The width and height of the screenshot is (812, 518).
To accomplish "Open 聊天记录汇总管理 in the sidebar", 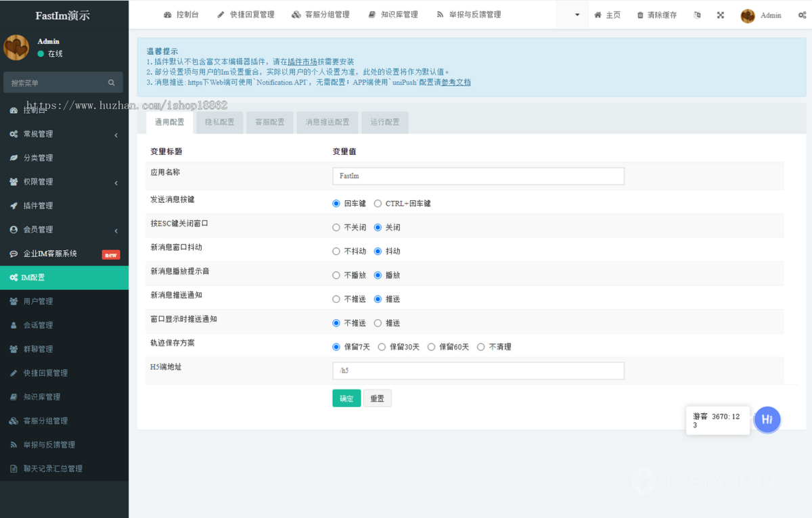I will [x=54, y=468].
